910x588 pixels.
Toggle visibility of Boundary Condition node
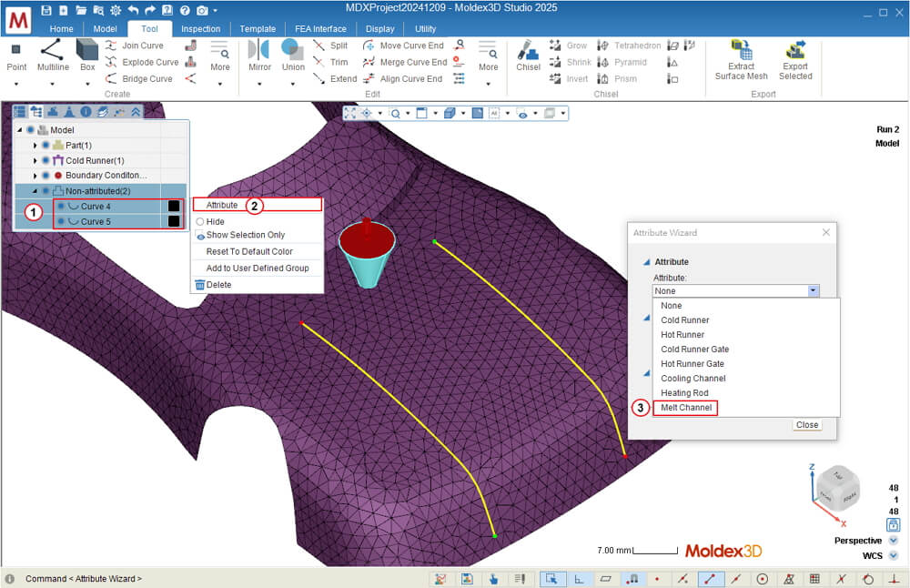(45, 176)
